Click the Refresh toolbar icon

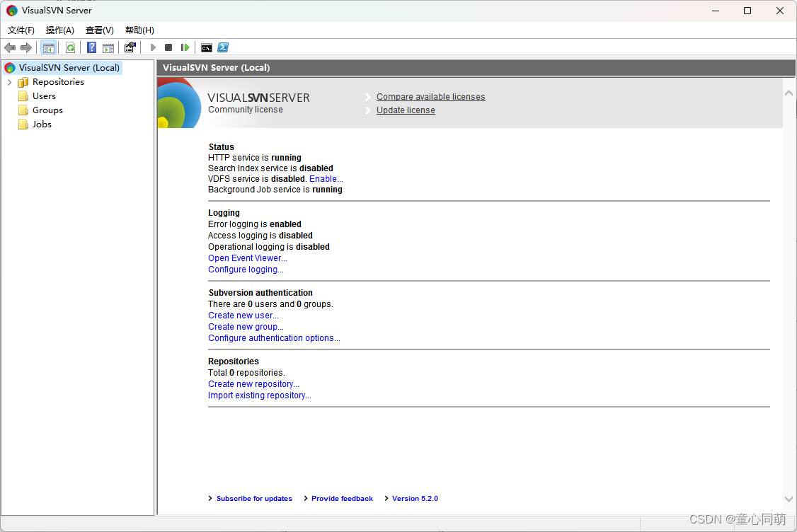[x=70, y=48]
